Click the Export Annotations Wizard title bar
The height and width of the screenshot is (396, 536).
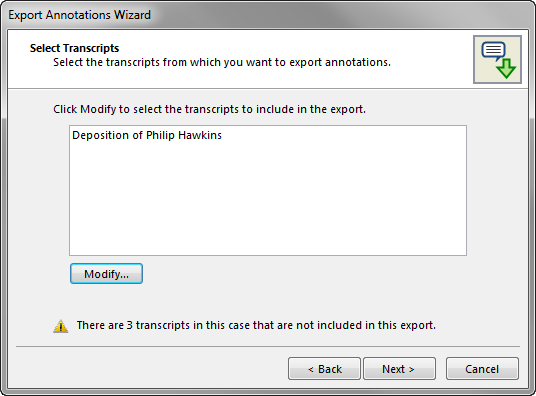[x=268, y=15]
